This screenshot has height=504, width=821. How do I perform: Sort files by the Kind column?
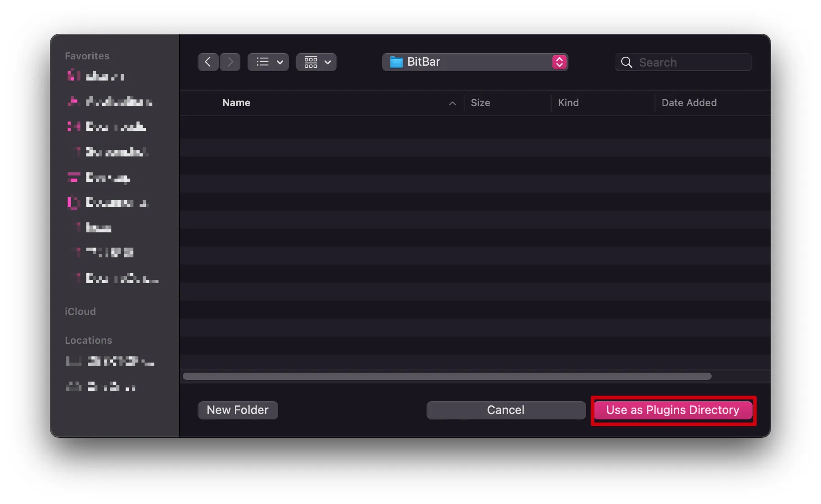pos(568,103)
